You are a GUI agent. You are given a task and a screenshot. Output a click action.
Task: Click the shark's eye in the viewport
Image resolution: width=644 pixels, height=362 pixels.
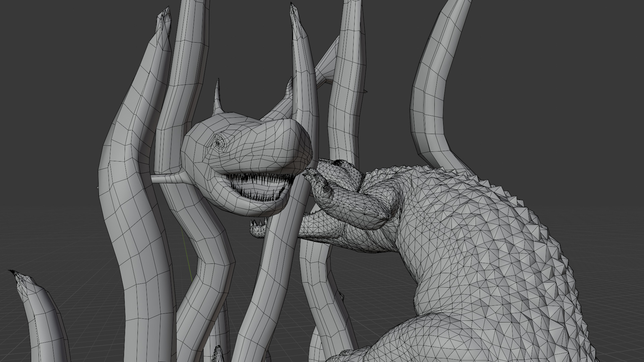219,143
